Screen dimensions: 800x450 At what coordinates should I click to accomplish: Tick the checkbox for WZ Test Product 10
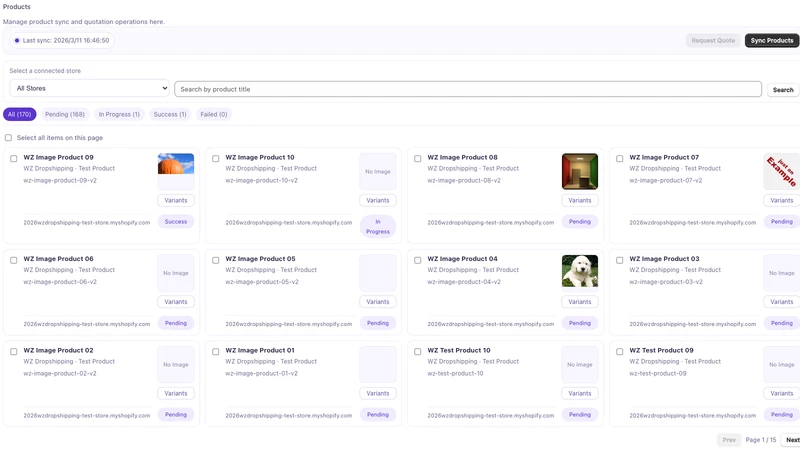[x=418, y=352]
